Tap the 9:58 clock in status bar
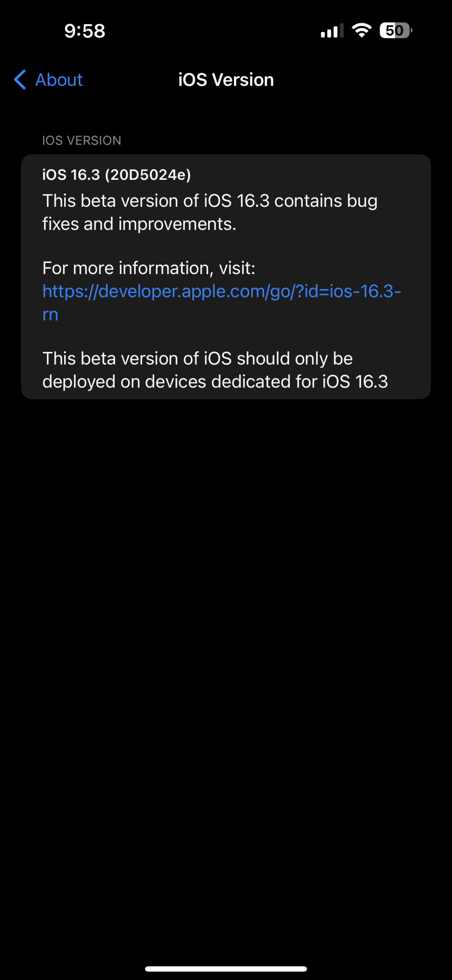The width and height of the screenshot is (452, 980). pyautogui.click(x=85, y=31)
